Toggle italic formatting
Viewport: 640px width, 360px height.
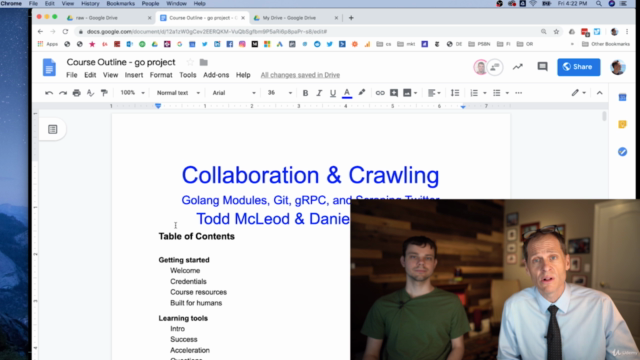319,93
